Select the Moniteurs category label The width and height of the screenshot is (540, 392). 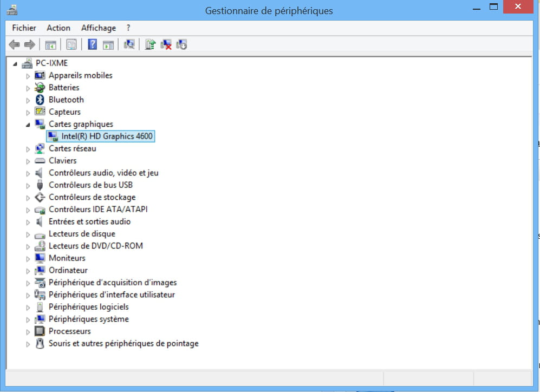[x=67, y=258]
